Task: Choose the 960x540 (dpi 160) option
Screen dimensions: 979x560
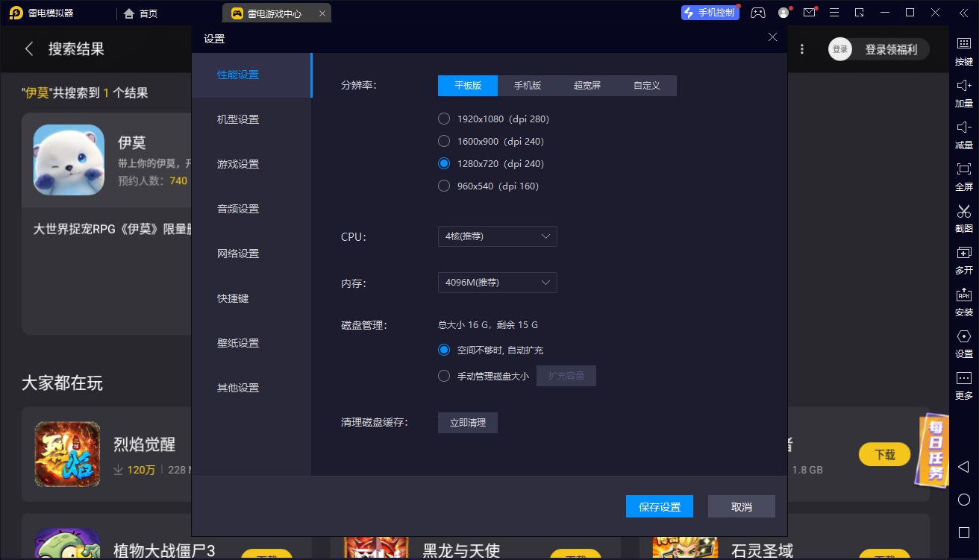Action: tap(444, 186)
